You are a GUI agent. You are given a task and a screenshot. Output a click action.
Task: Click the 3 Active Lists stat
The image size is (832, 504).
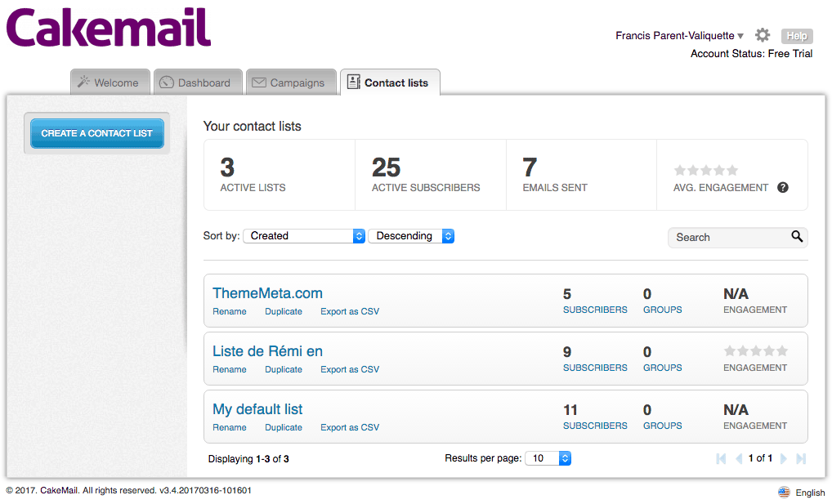[x=280, y=175]
